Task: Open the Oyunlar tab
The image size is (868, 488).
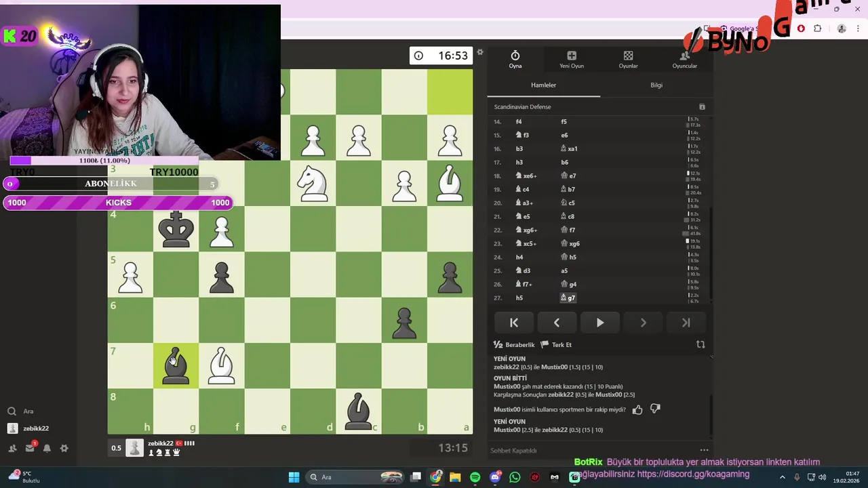Action: click(628, 60)
